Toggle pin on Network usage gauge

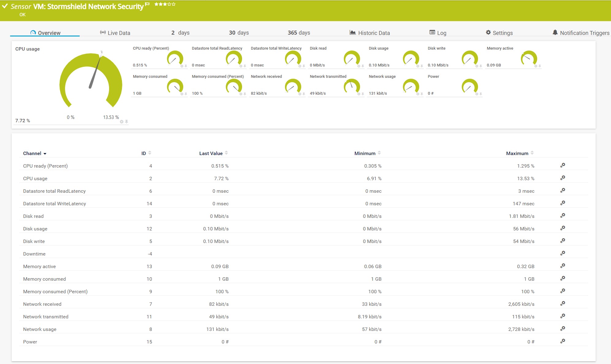(x=422, y=94)
